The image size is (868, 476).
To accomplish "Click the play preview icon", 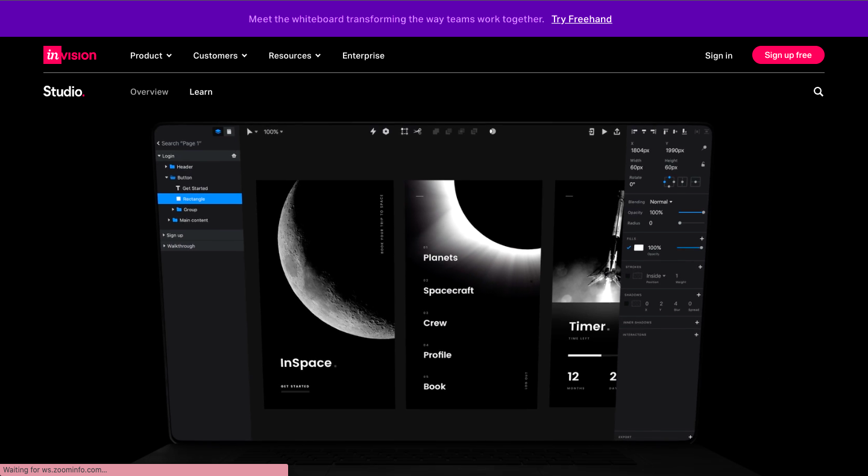I will click(x=605, y=132).
